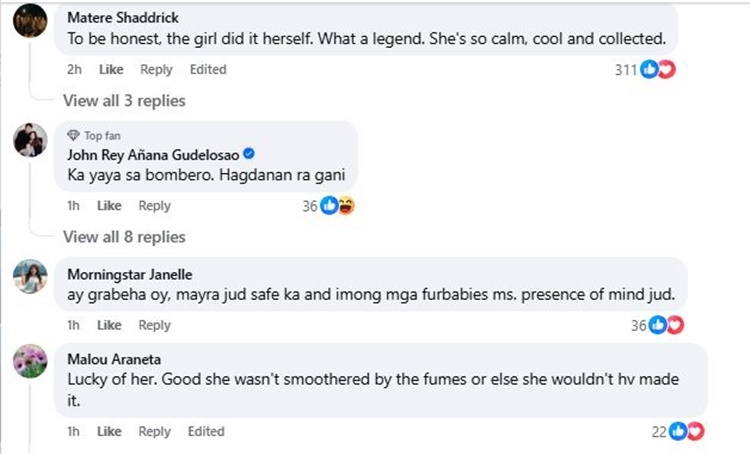
Task: Open reactions on Malou Araneta's comment
Action: tap(686, 431)
